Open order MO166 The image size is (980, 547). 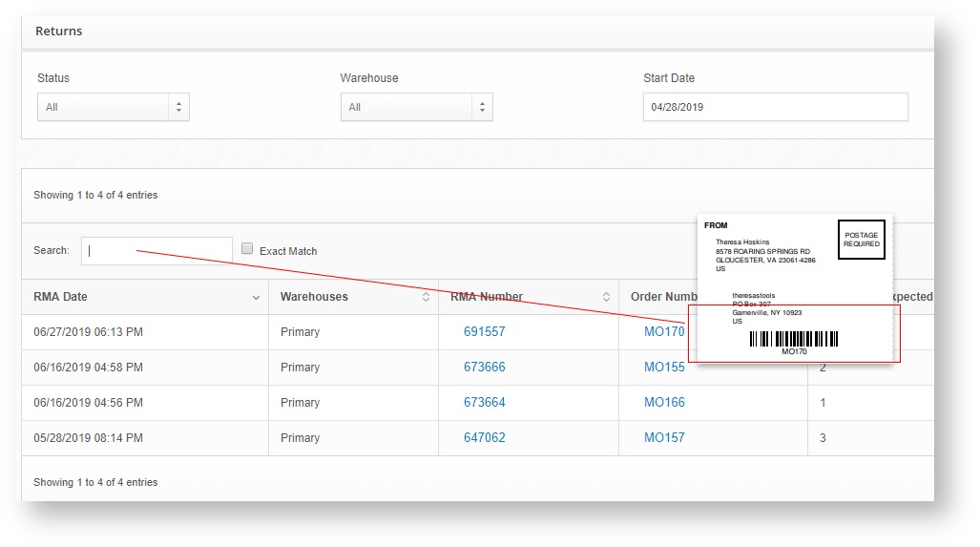[x=664, y=403]
